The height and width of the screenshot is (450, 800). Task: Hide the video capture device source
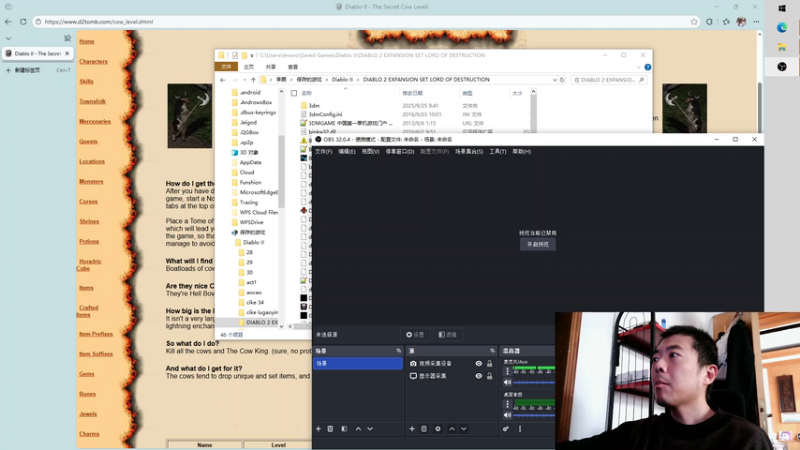pyautogui.click(x=479, y=364)
